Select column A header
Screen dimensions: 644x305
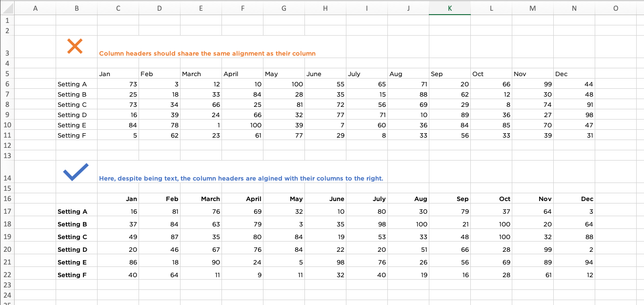tap(35, 8)
